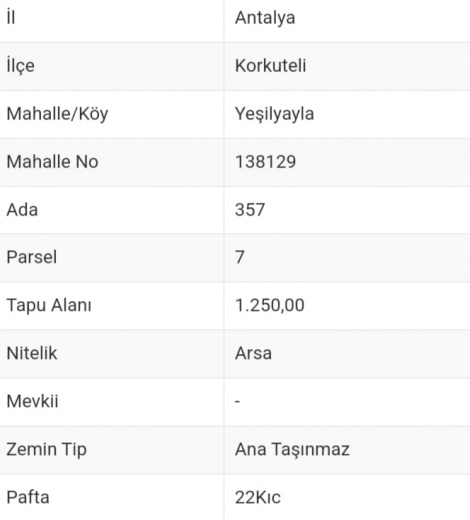470x520 pixels.
Task: Select the Ada value 357
Action: pos(250,210)
